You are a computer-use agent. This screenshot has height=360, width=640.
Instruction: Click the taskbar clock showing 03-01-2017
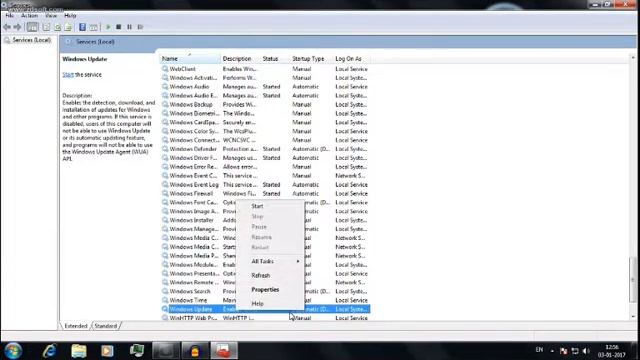(x=612, y=351)
